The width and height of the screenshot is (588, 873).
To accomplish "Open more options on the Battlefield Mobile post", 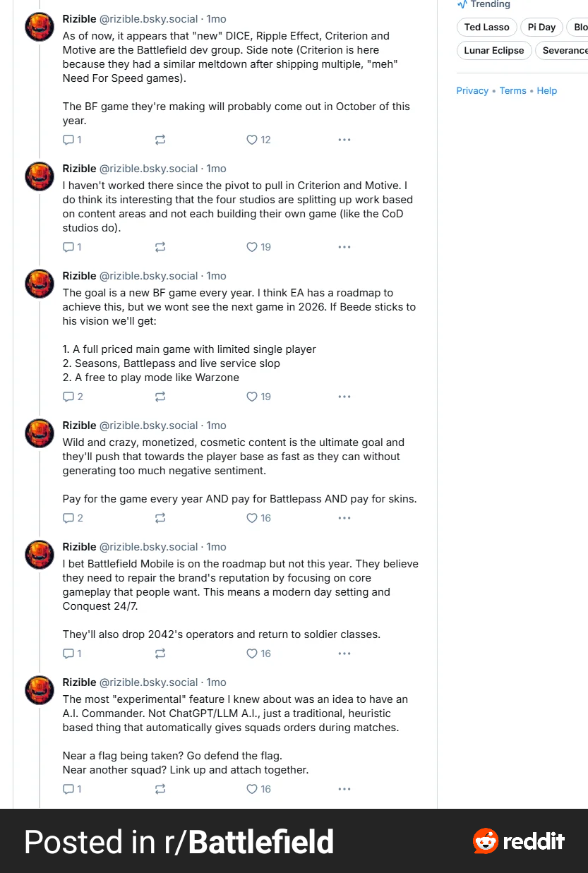I will (344, 654).
